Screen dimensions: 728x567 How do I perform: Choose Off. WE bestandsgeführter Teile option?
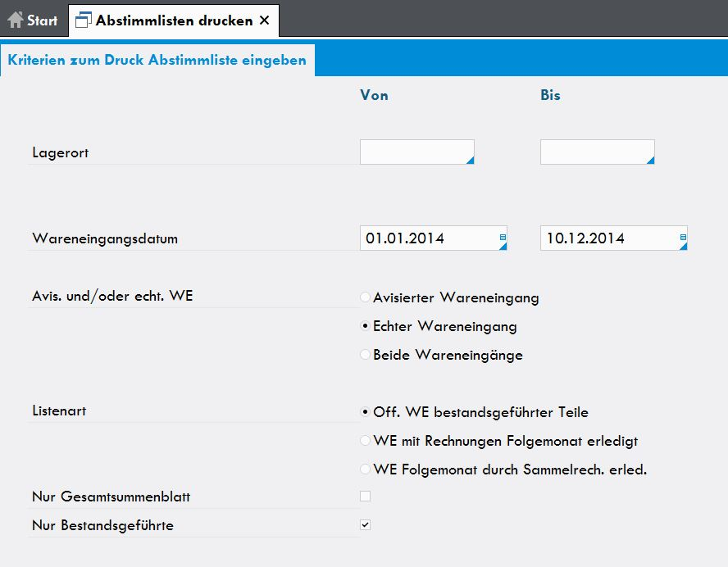tap(366, 411)
